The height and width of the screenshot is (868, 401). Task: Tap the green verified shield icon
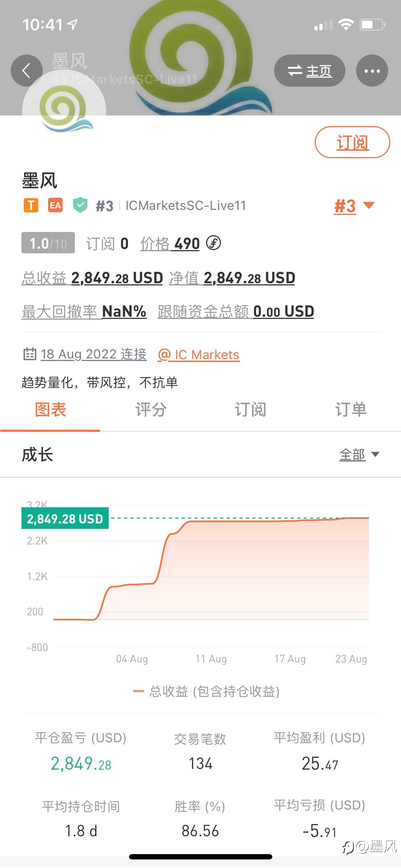click(80, 205)
